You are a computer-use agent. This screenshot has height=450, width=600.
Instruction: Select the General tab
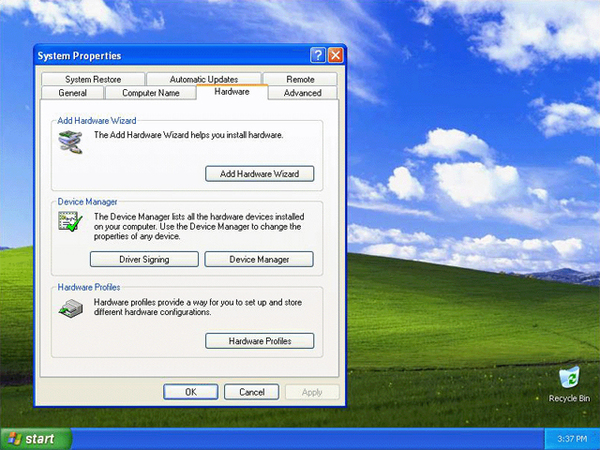(73, 93)
